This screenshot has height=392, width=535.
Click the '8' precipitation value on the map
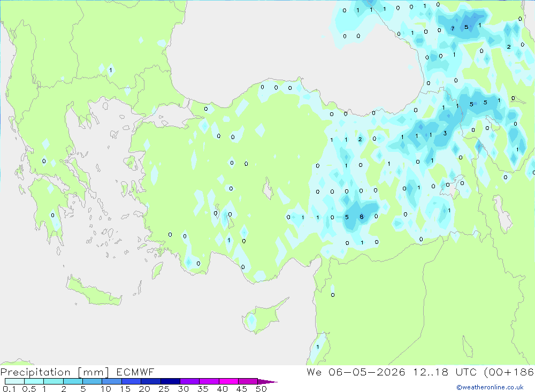[361, 217]
